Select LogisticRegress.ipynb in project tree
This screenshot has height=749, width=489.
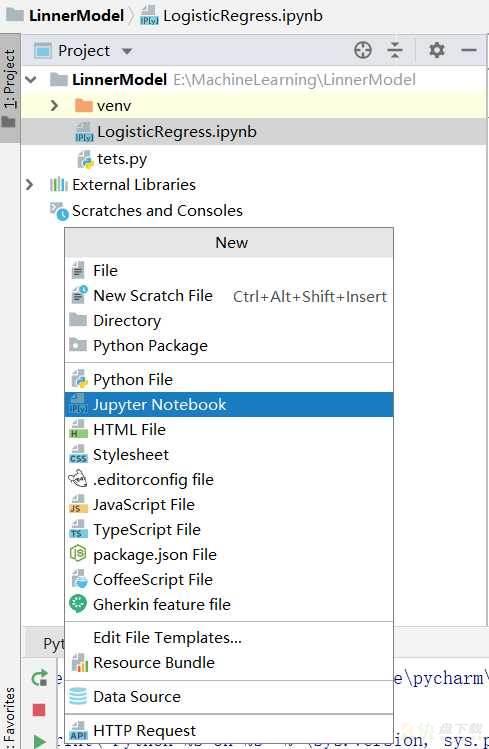coord(254,132)
